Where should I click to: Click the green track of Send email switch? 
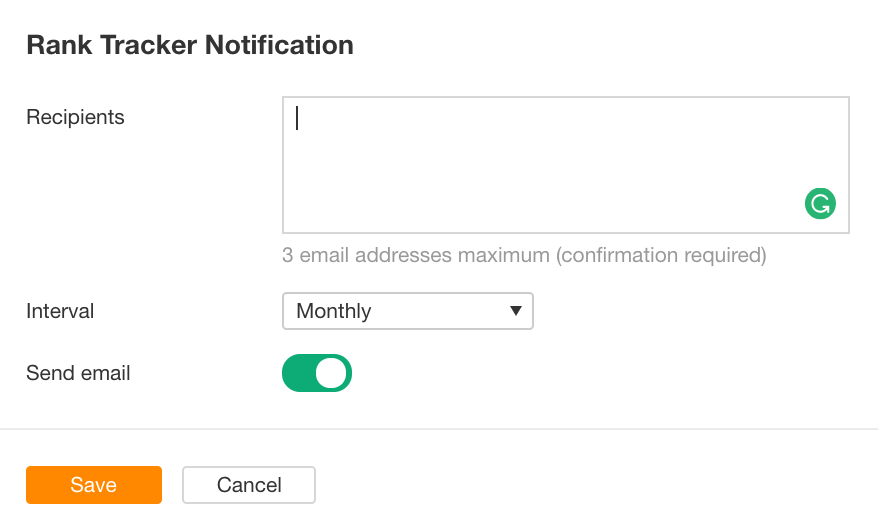point(299,373)
